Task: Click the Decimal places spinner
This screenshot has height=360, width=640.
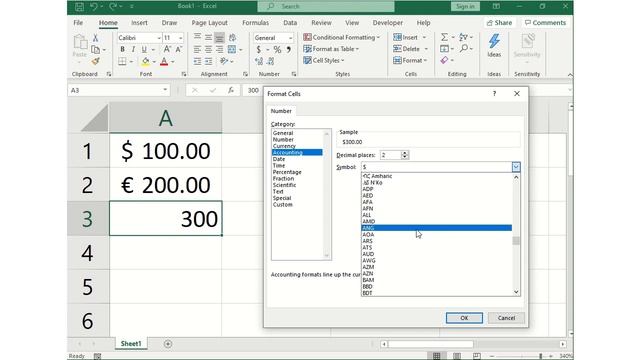Action: click(x=405, y=155)
